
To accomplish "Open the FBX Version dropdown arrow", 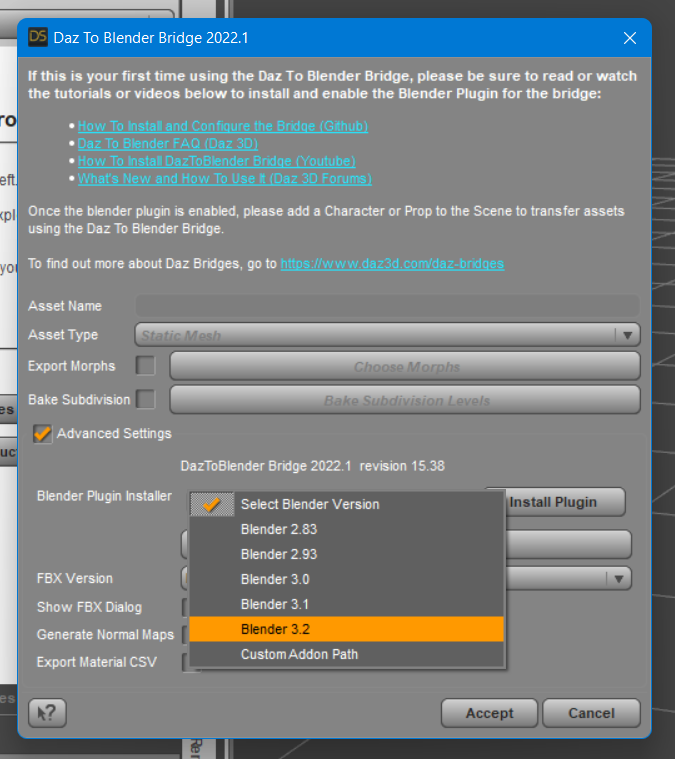I will click(x=618, y=579).
